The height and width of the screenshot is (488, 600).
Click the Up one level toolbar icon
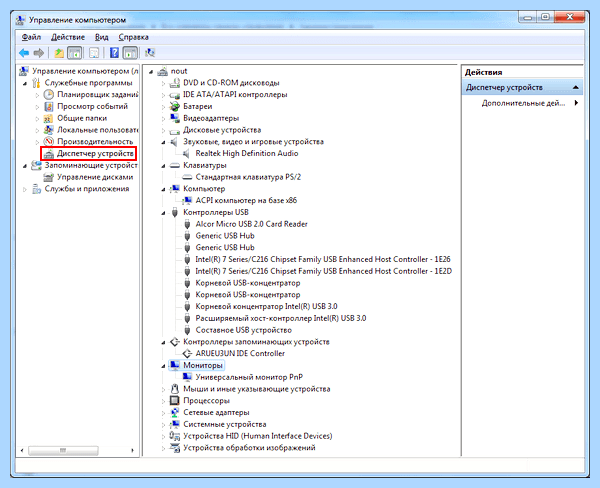59,53
